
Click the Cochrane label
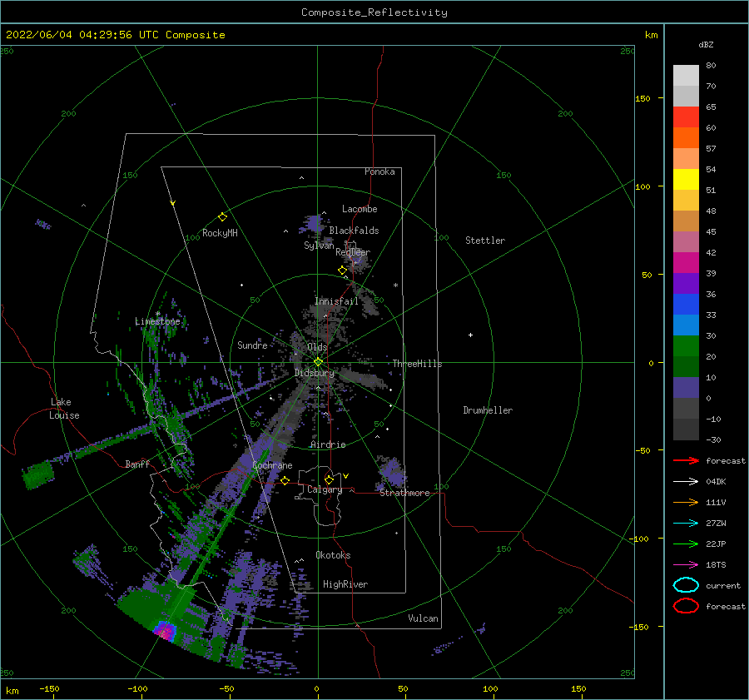272,465
